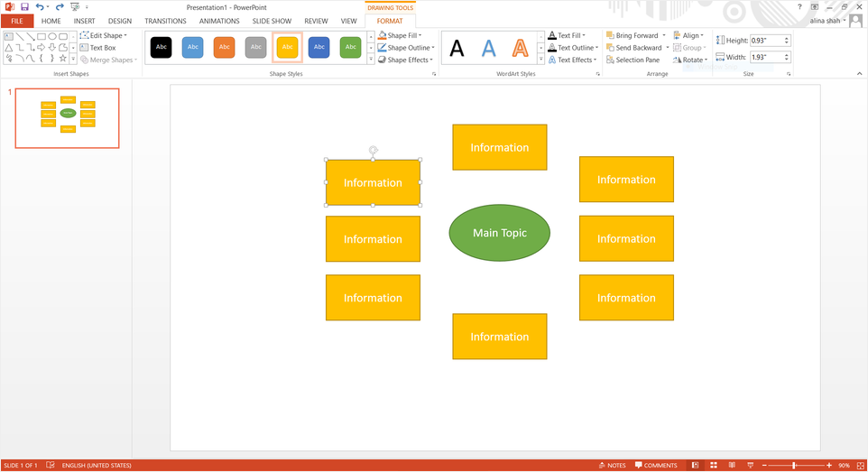Toggle the Notes pane

[x=612, y=466]
